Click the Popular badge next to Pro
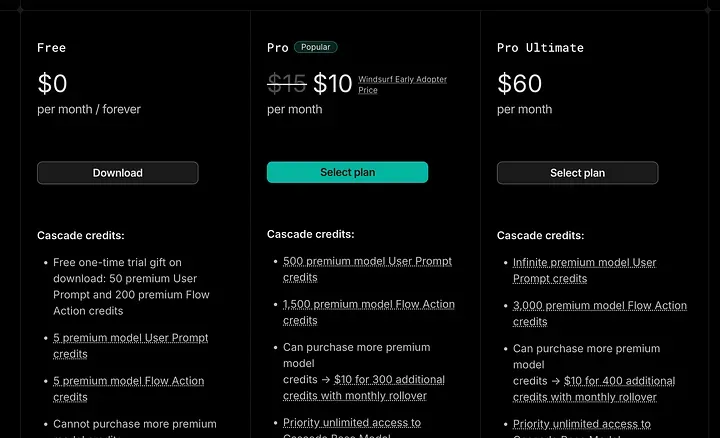Screen dimensions: 720x438 pyautogui.click(x=316, y=47)
